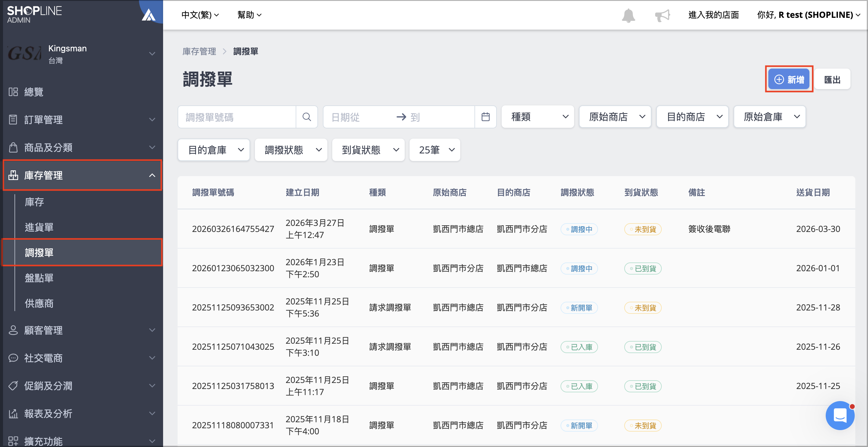The image size is (868, 447).
Task: Click the 簽收後電聯 note cell
Action: click(709, 229)
